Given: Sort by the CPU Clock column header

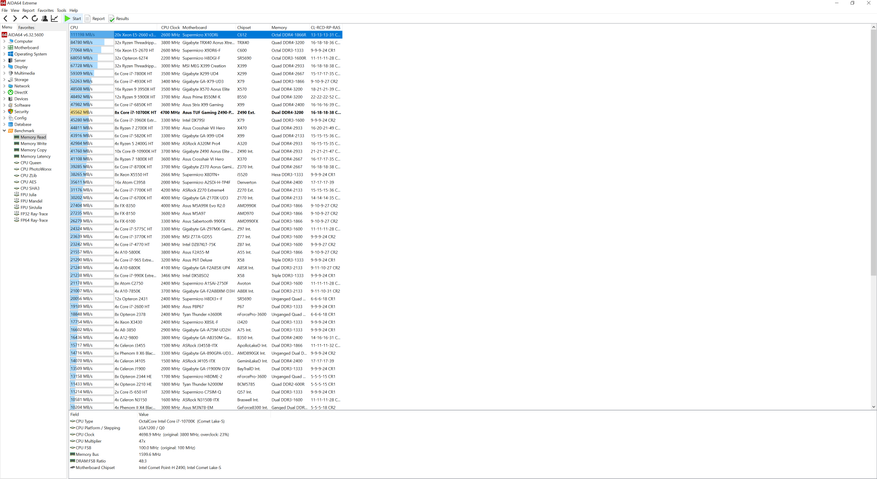Looking at the screenshot, I should pyautogui.click(x=170, y=28).
